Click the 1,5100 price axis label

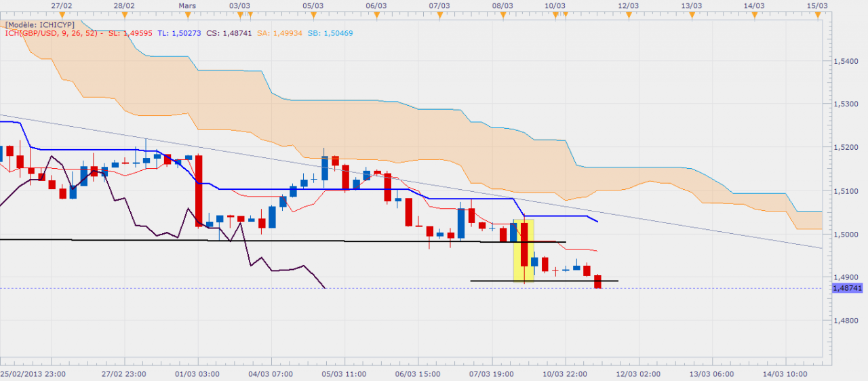pos(845,191)
